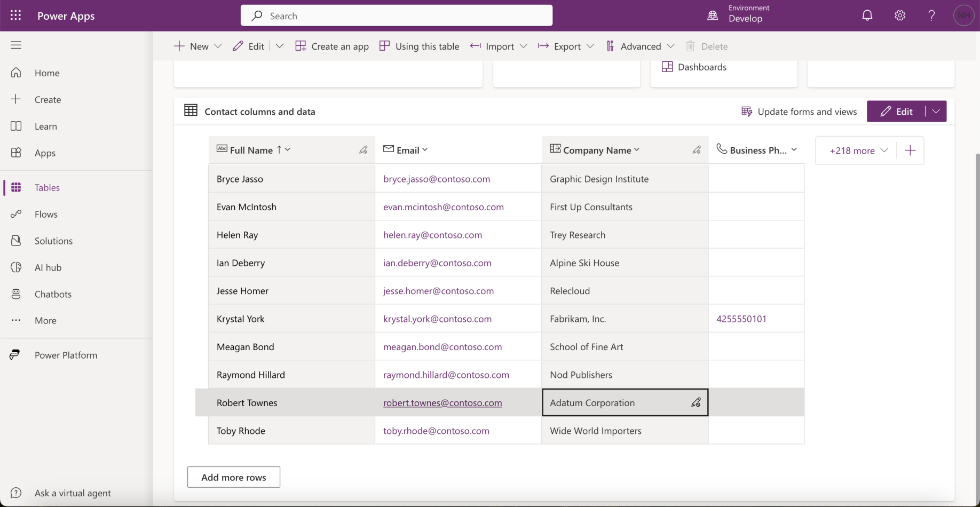Open Flows in left navigation
This screenshot has height=507, width=980.
coord(46,214)
